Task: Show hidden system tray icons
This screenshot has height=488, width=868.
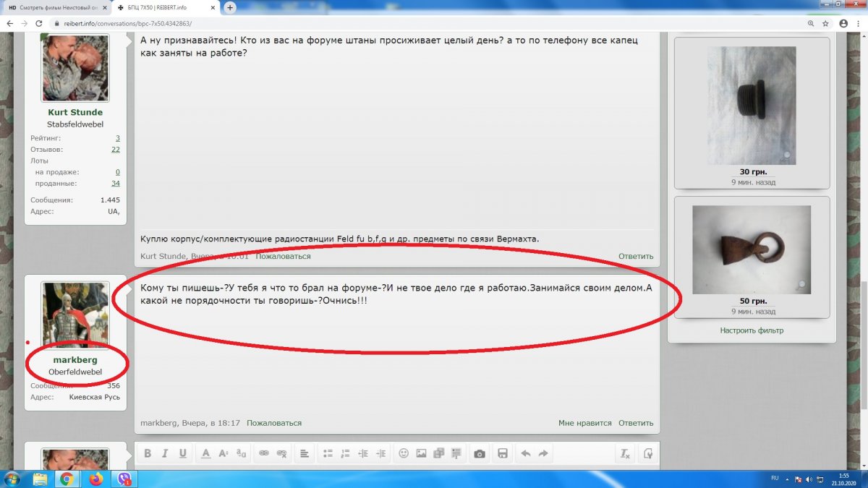Action: tap(788, 479)
